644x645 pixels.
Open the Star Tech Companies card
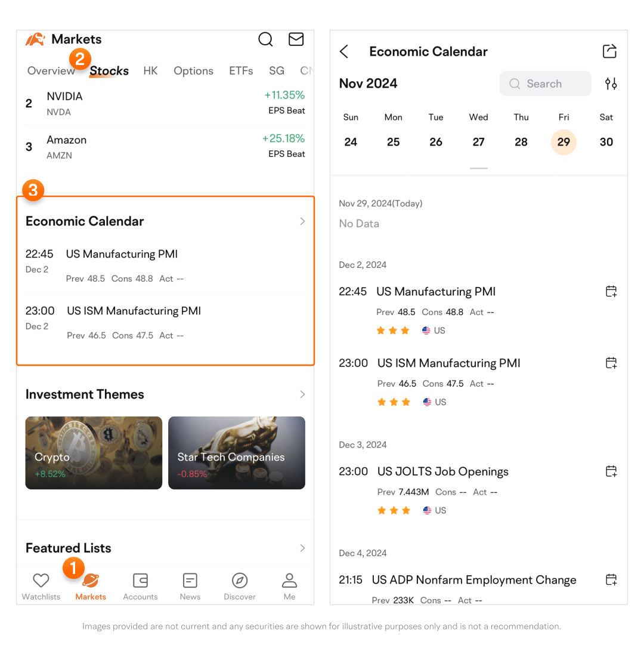click(x=237, y=453)
